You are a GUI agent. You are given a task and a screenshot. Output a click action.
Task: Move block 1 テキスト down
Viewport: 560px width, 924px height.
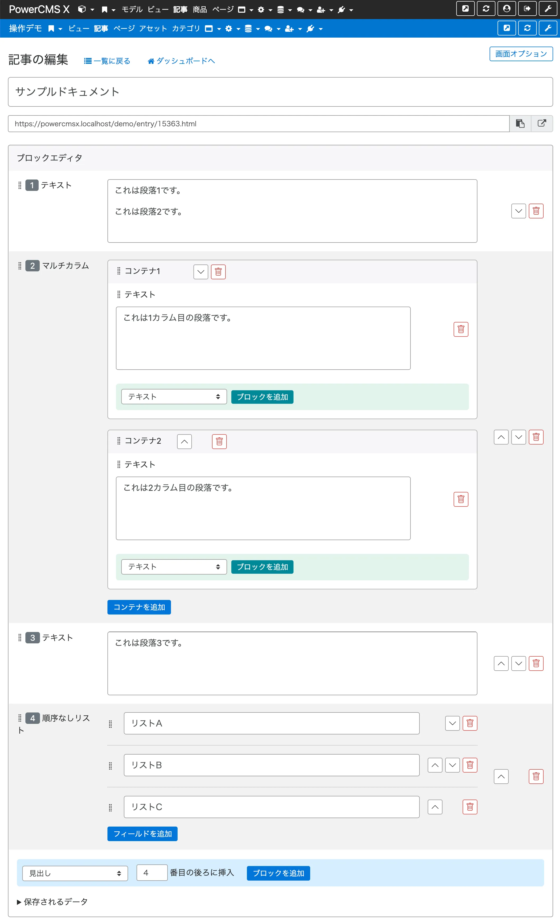(518, 211)
